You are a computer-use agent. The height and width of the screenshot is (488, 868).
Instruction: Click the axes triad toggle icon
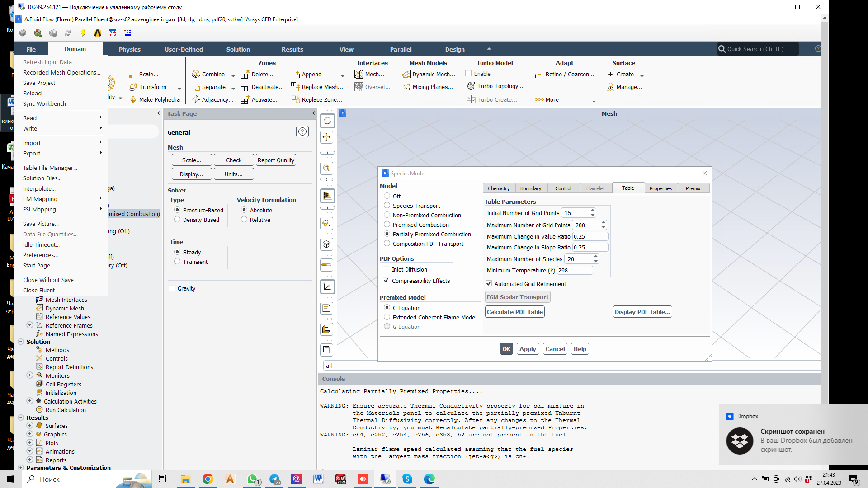(x=327, y=286)
